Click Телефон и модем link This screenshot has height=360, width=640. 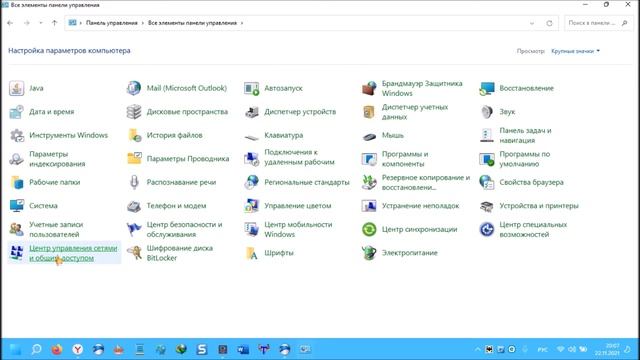[x=176, y=206]
